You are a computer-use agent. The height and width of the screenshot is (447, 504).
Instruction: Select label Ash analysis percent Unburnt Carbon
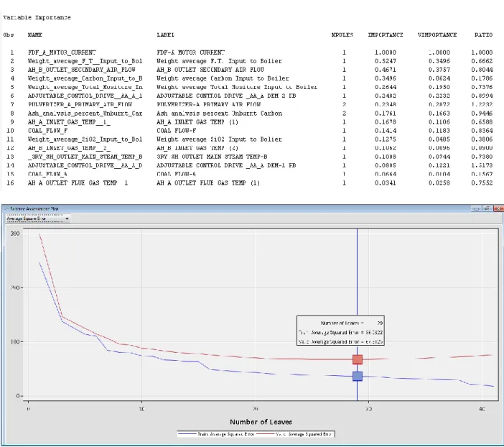click(x=219, y=114)
